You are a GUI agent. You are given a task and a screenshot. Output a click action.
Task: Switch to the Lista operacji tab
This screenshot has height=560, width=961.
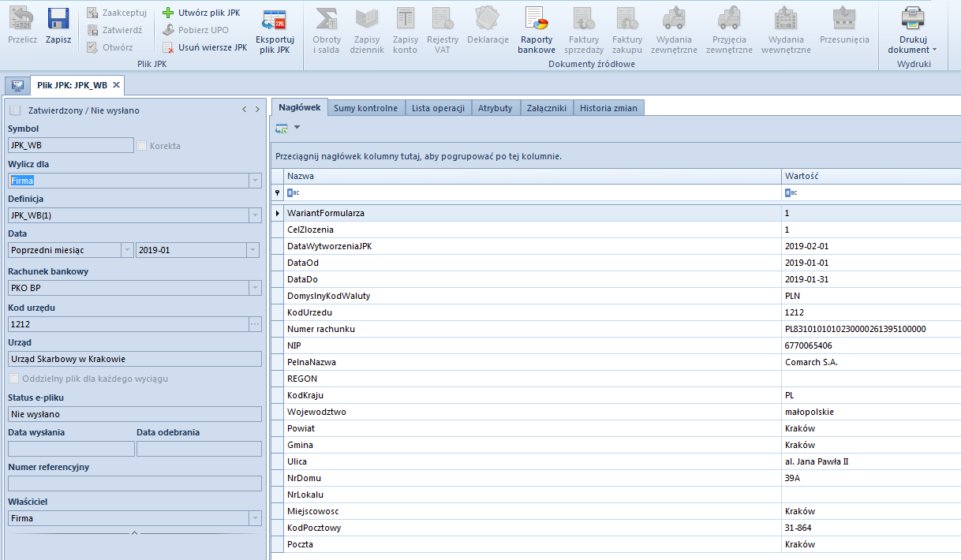pos(438,108)
